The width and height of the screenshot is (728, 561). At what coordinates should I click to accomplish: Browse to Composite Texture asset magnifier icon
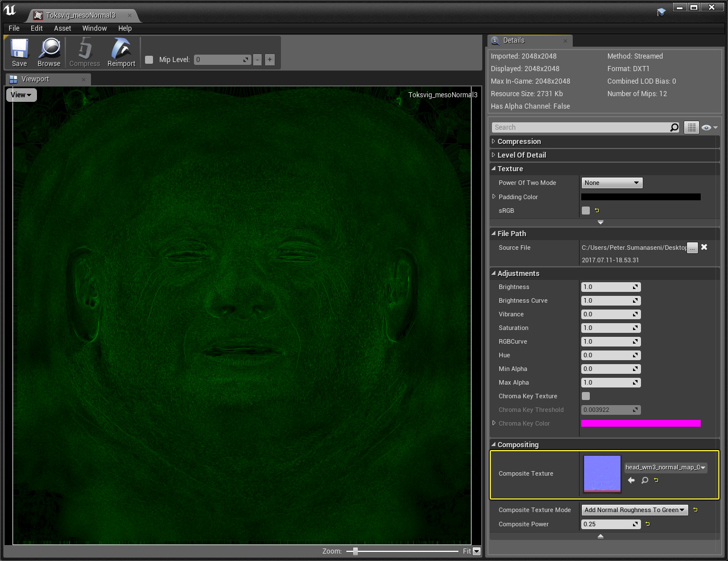click(644, 480)
